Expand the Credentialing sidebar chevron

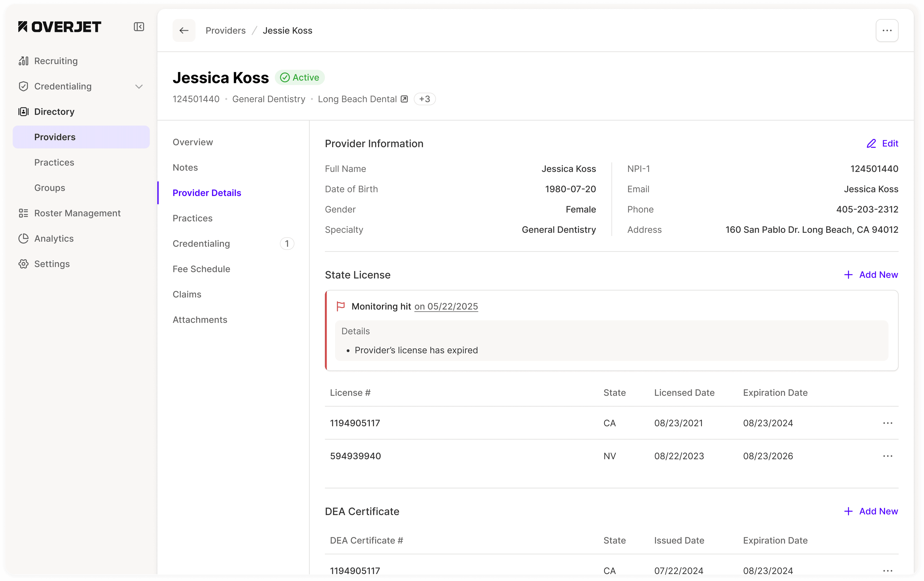click(139, 87)
